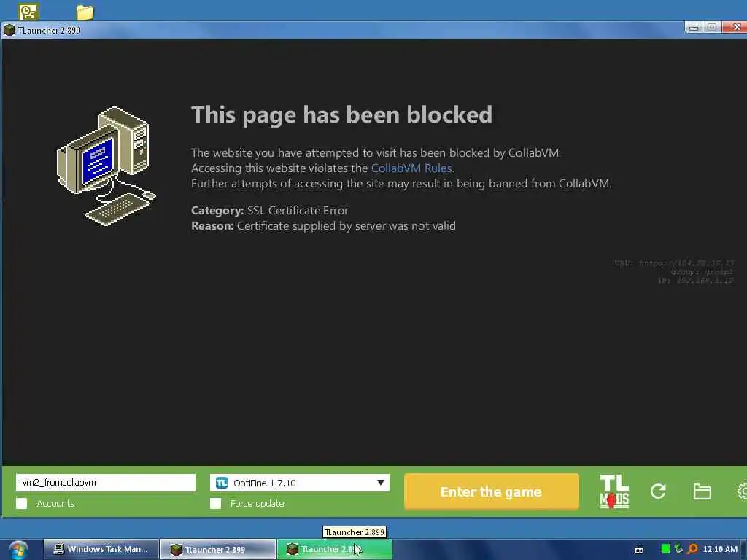Click the 12:10 AM clock

pos(720,549)
